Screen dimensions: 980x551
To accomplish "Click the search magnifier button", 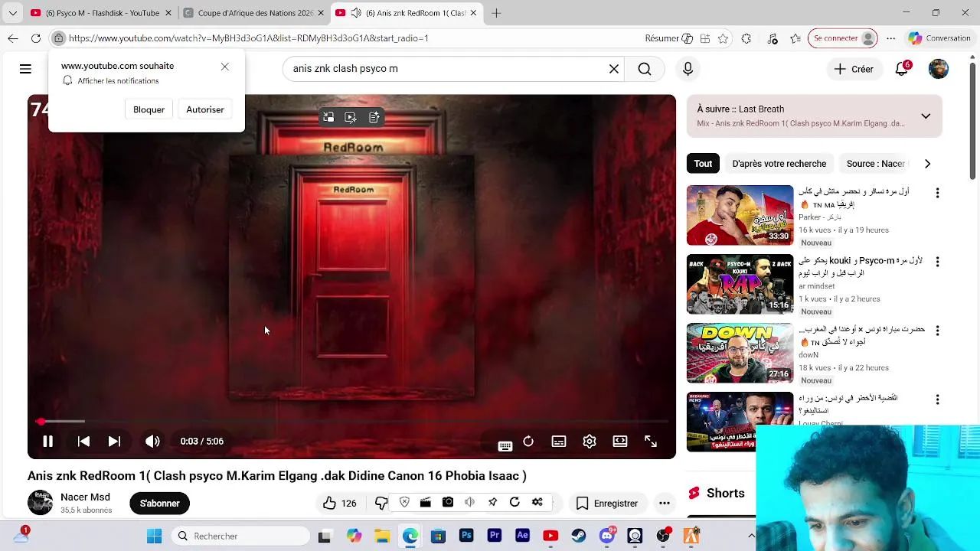I will [645, 68].
